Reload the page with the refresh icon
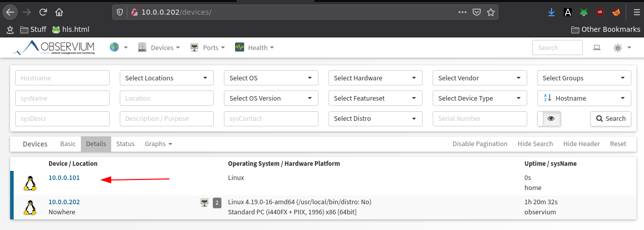Viewport: 644px width, 230px height. click(43, 12)
